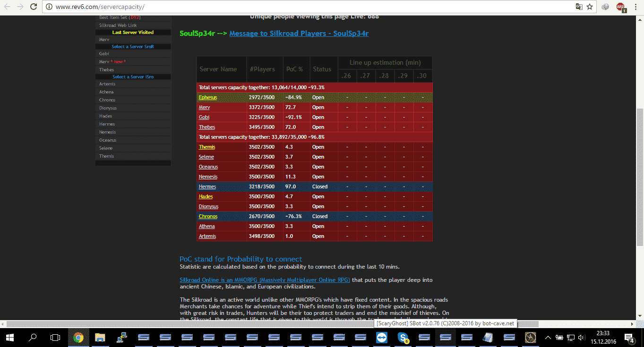Open Message to Silkroad Players link
Image resolution: width=644 pixels, height=347 pixels.
click(299, 34)
